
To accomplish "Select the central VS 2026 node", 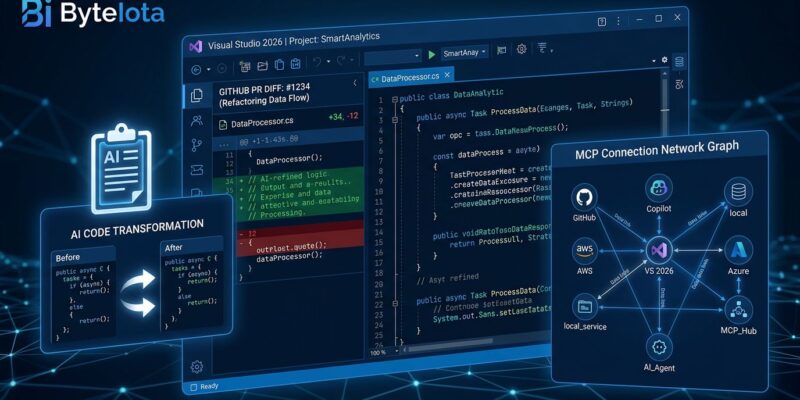I will click(659, 250).
